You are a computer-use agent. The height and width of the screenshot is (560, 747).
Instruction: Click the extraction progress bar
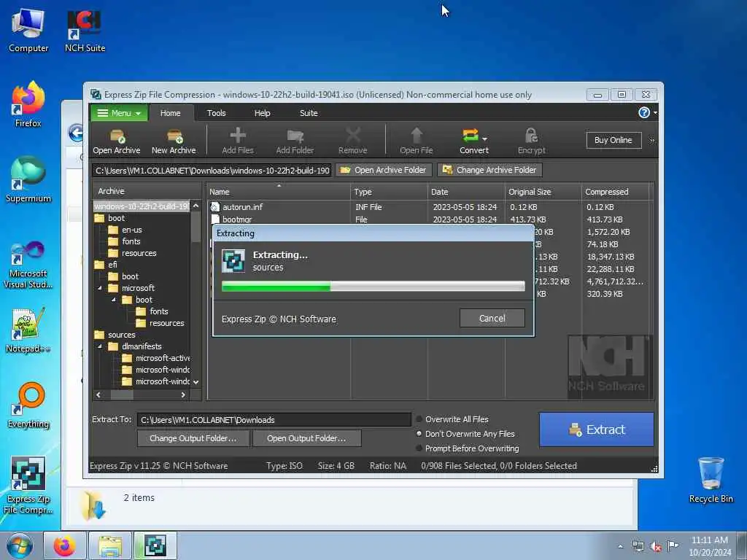point(373,286)
